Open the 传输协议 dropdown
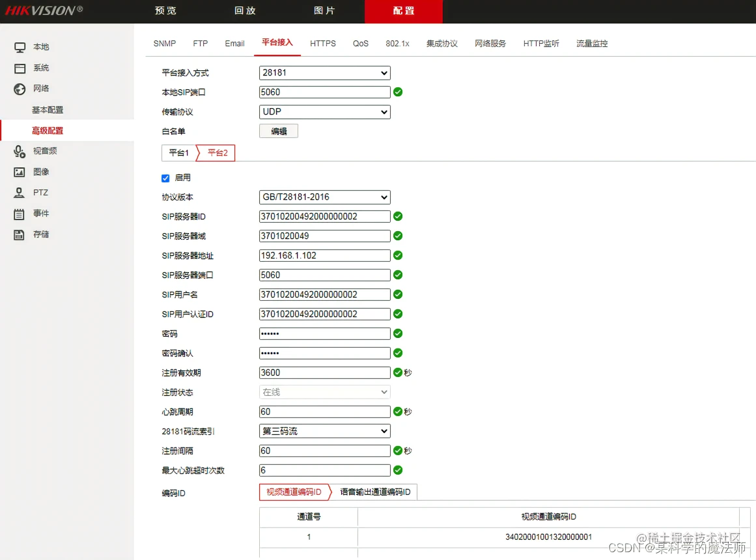 point(324,111)
